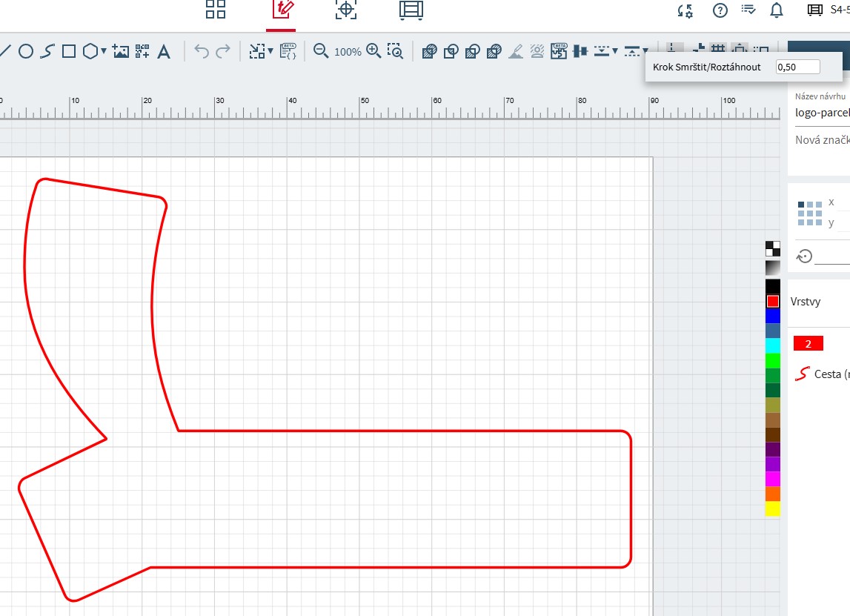Image resolution: width=850 pixels, height=616 pixels.
Task: Click the zoom out magnifier
Action: tap(321, 51)
